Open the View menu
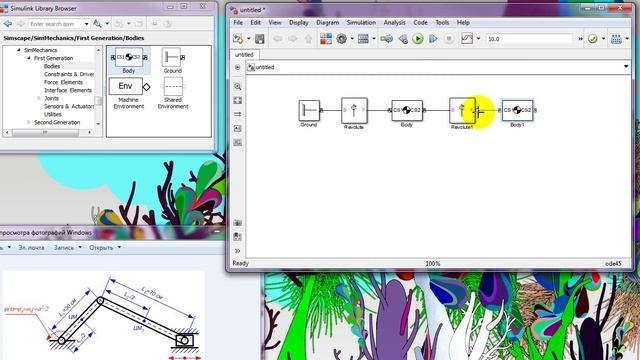The image size is (640, 360). pos(275,22)
